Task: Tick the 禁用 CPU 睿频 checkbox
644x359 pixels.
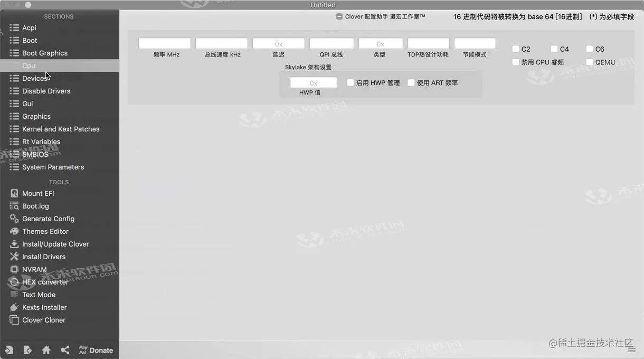Action: tap(516, 62)
